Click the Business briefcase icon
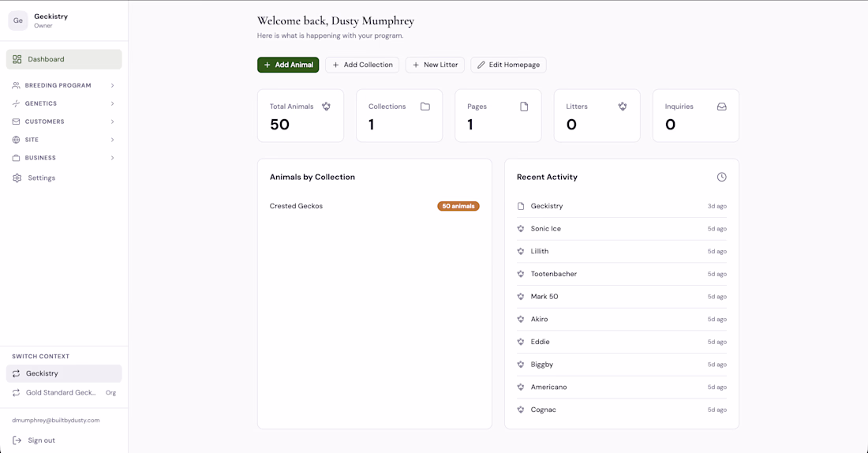The height and width of the screenshot is (453, 868). click(x=16, y=158)
